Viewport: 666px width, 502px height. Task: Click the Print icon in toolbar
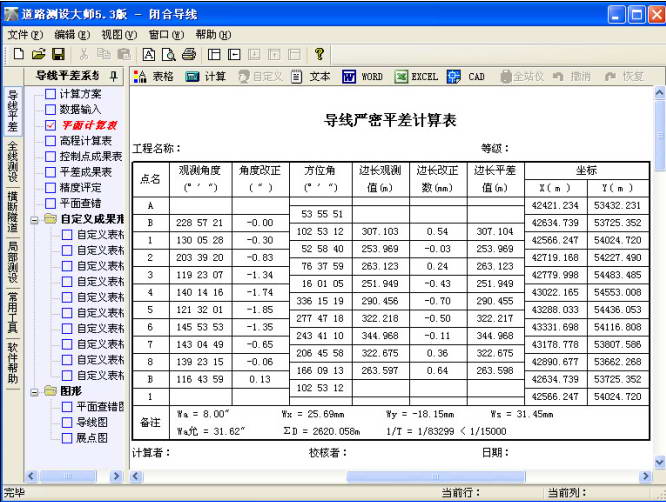click(x=188, y=54)
